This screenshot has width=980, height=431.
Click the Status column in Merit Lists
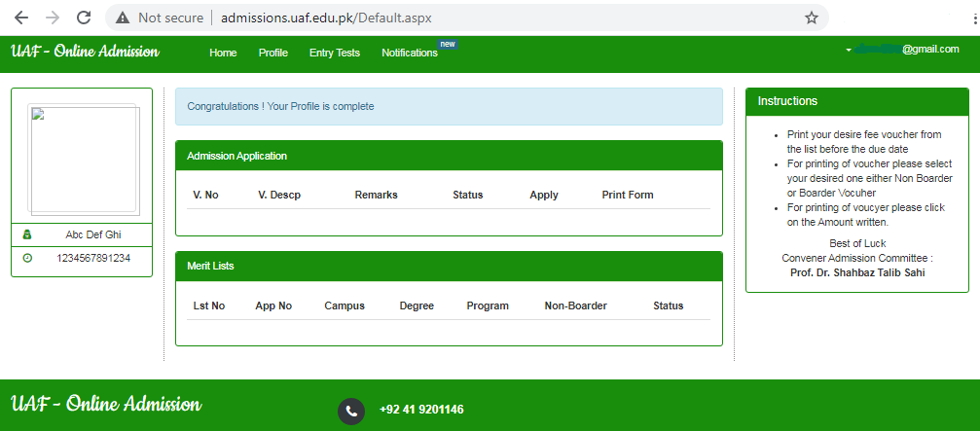(669, 306)
